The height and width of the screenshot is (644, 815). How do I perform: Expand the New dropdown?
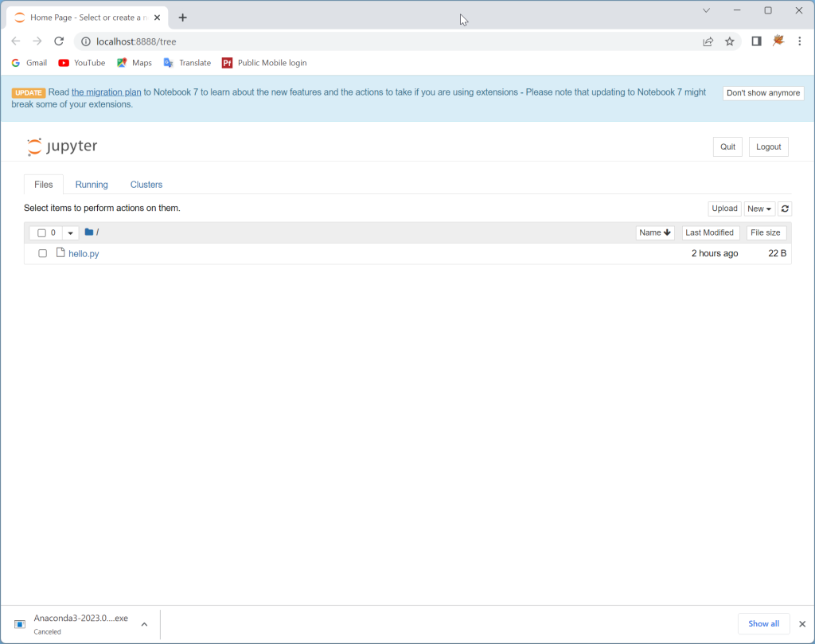pyautogui.click(x=758, y=209)
